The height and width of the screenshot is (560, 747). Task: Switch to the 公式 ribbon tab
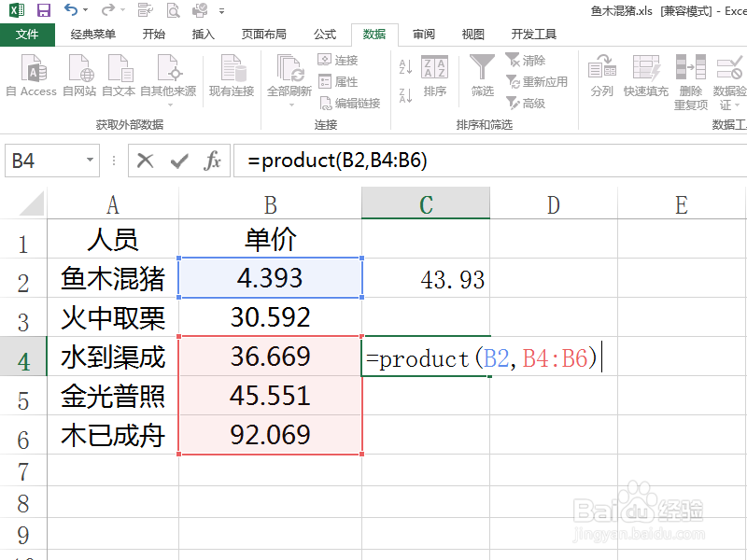pos(324,34)
